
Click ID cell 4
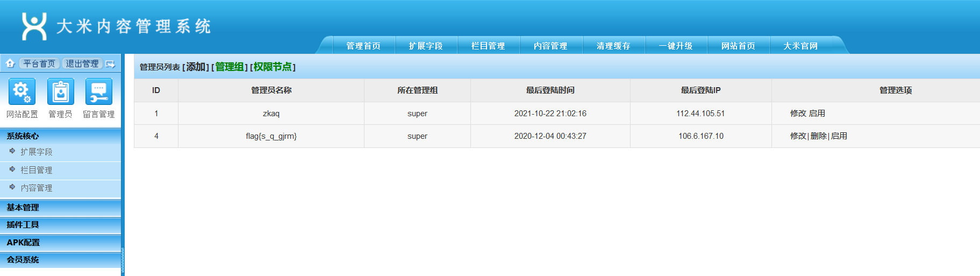coord(156,136)
